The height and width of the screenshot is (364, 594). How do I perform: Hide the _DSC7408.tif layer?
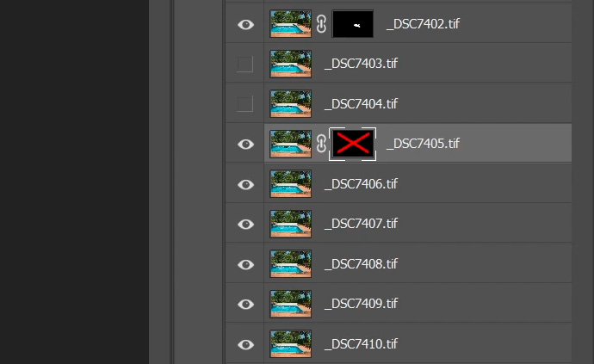245,264
